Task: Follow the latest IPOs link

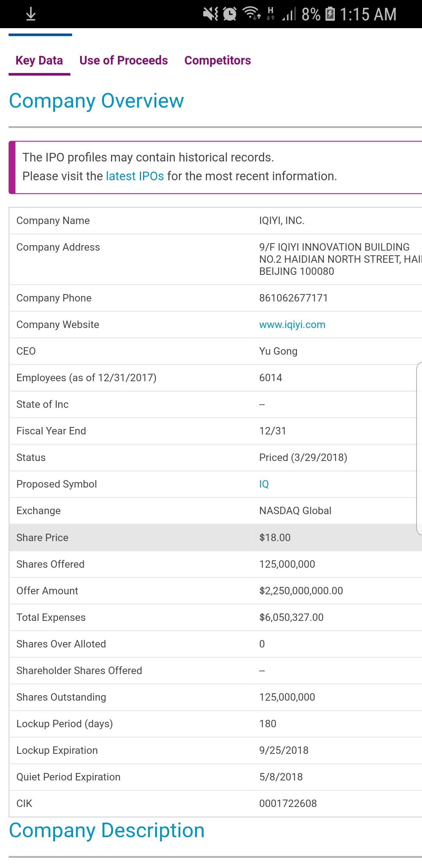Action: click(134, 176)
